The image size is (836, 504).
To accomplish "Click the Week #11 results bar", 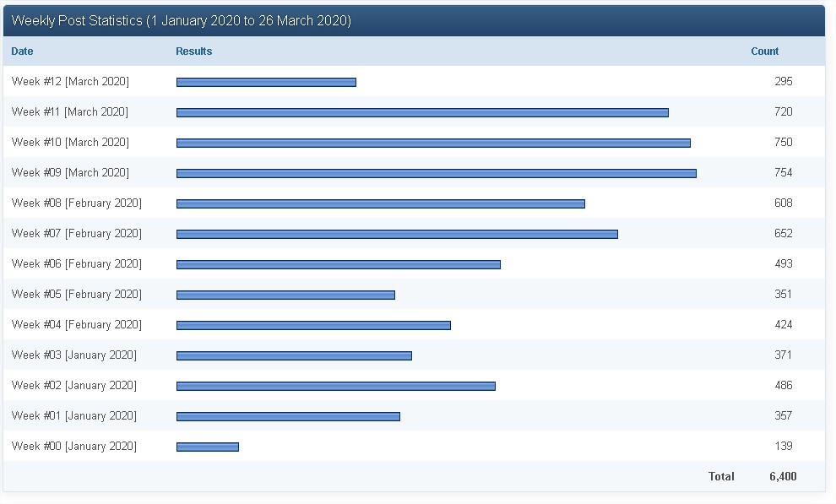I will point(422,112).
